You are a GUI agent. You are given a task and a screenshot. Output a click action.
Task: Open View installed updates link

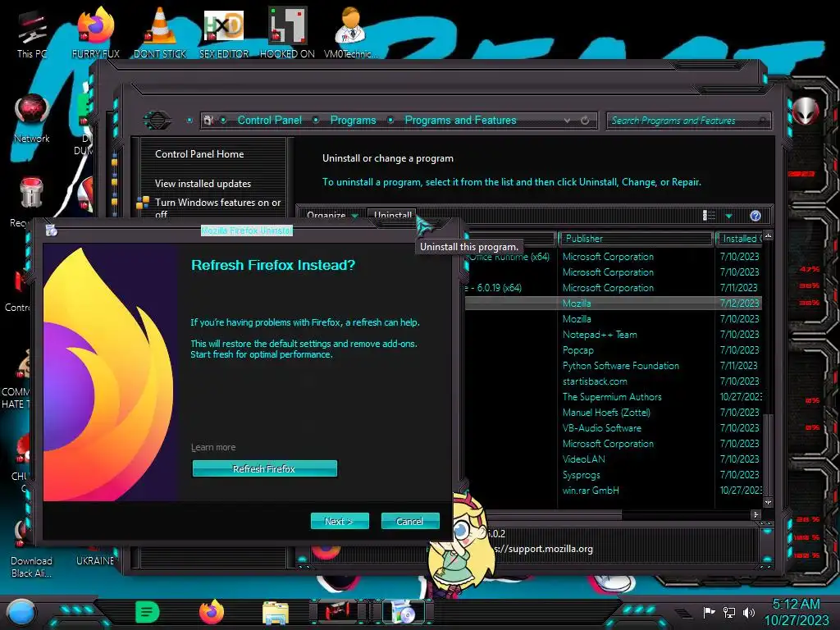tap(203, 183)
